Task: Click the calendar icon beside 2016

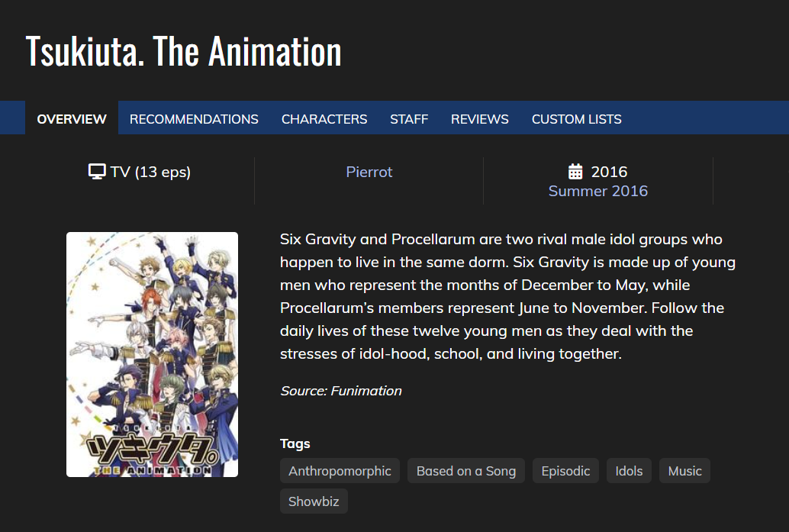Action: click(576, 172)
